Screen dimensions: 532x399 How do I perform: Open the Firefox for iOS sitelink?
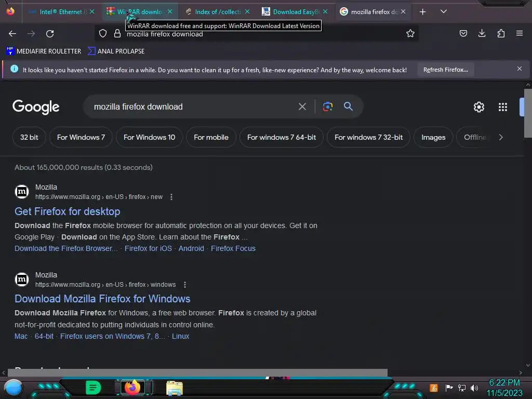coord(148,248)
